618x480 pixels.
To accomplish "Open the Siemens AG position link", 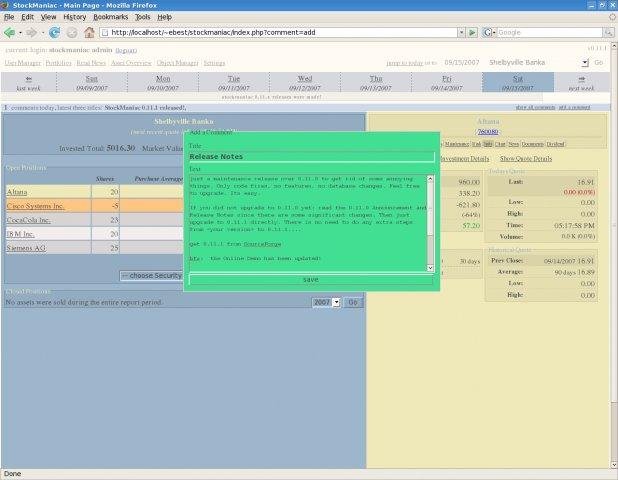I will 26,248.
